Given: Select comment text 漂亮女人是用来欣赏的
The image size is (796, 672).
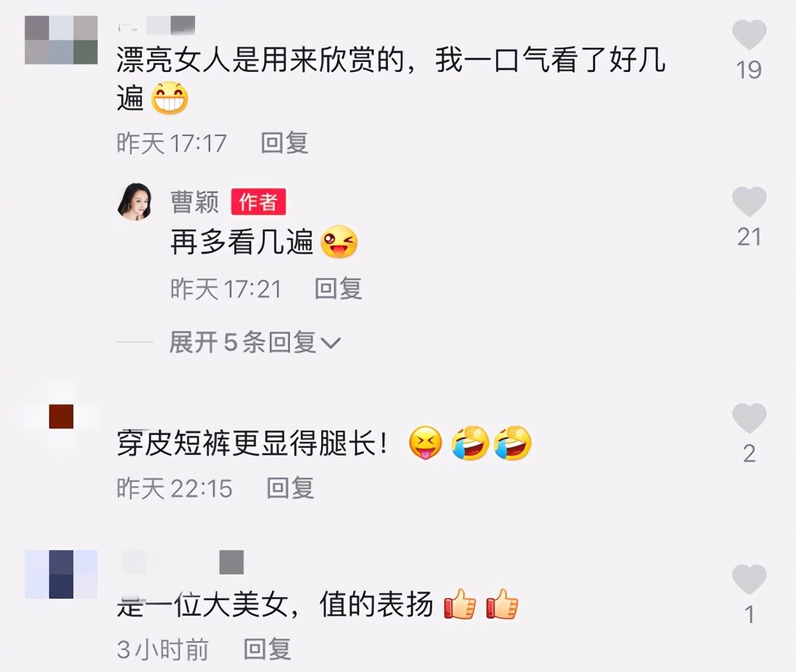Looking at the screenshot, I should (260, 60).
